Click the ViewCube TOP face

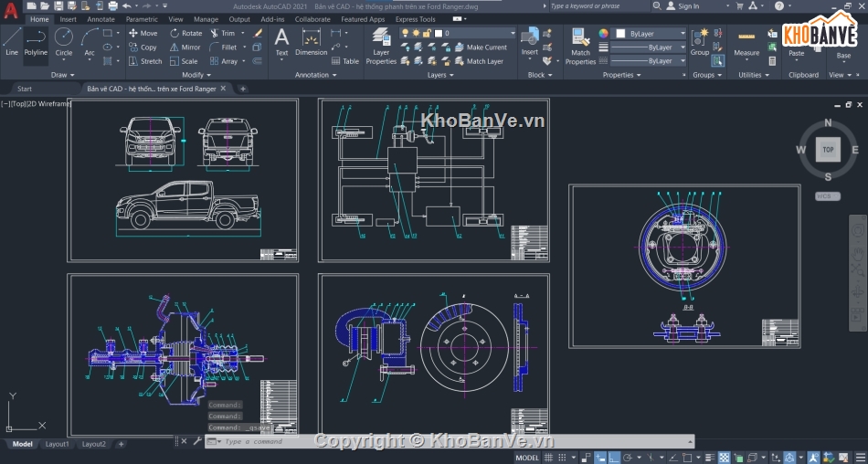[x=828, y=150]
